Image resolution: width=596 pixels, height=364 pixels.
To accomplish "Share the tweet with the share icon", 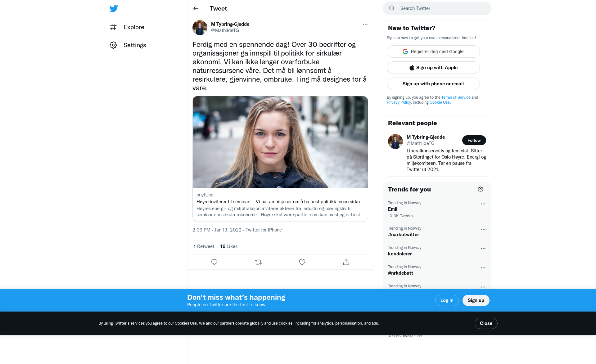I will click(x=346, y=262).
